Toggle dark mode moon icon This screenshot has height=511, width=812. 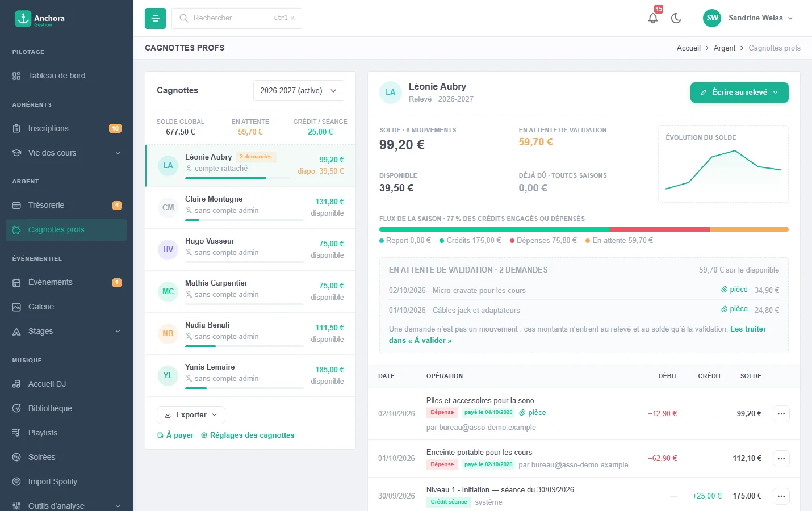(676, 18)
